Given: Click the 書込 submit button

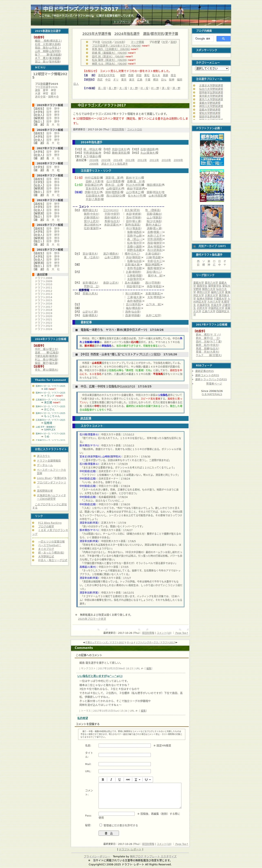Looking at the screenshot, I should click(109, 833).
